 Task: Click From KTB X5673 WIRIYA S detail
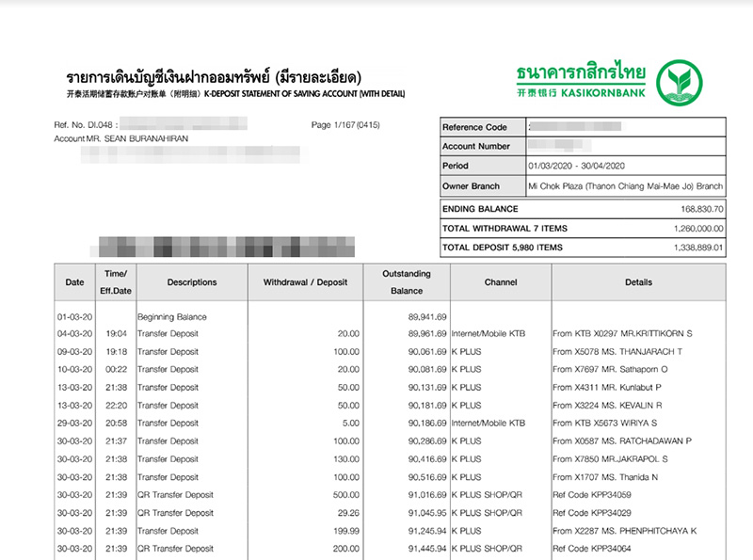(x=605, y=424)
